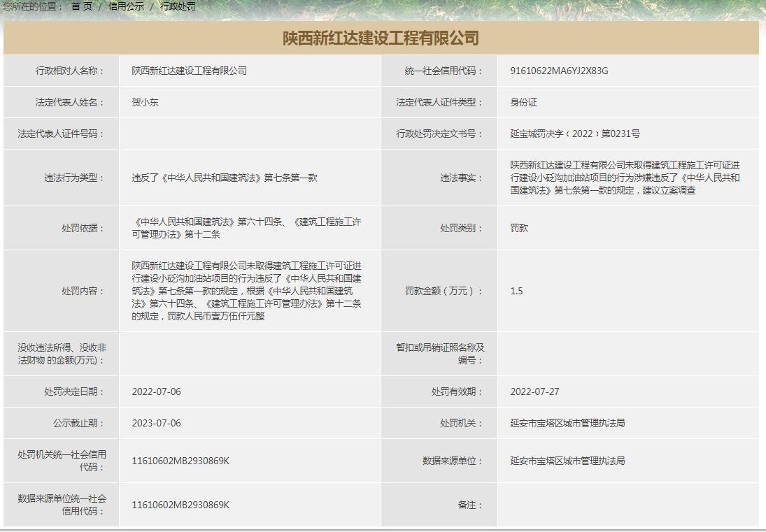Screen dimensions: 766x532
Task: Select the 处罚依据 value citing 第六十四条
Action: pyautogui.click(x=247, y=228)
